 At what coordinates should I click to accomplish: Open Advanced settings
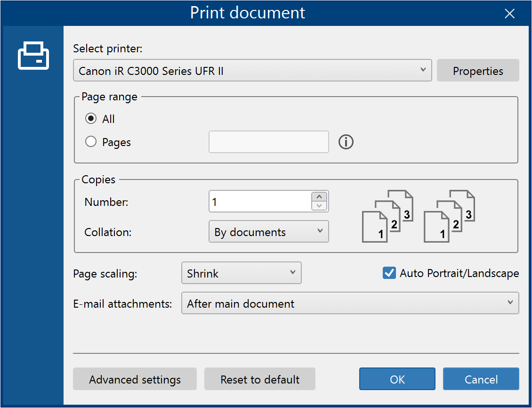click(135, 379)
